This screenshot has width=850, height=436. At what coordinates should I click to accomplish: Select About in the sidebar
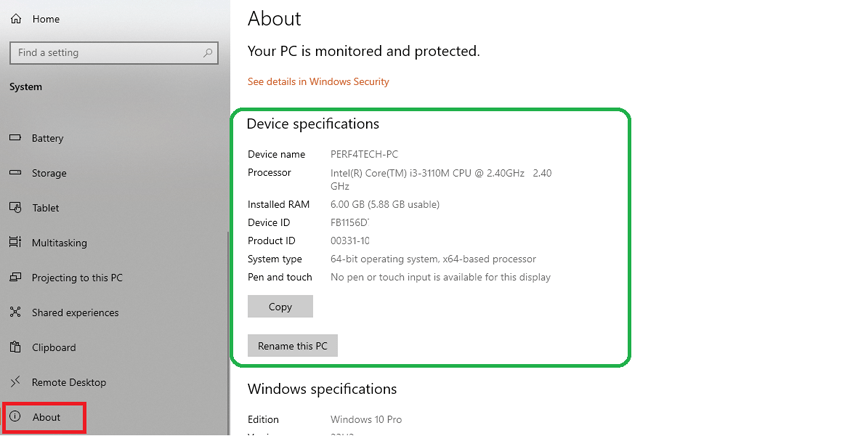click(44, 417)
